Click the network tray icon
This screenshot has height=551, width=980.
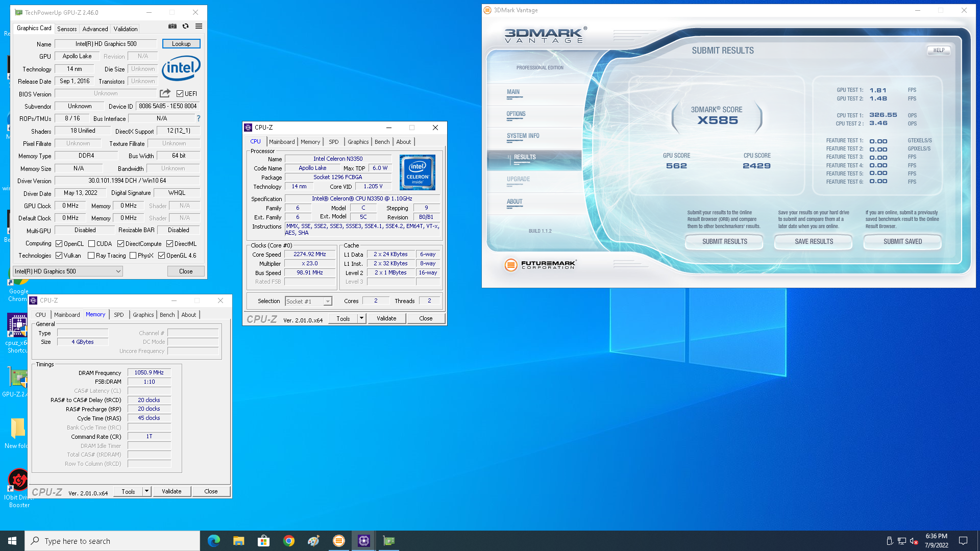(x=902, y=541)
